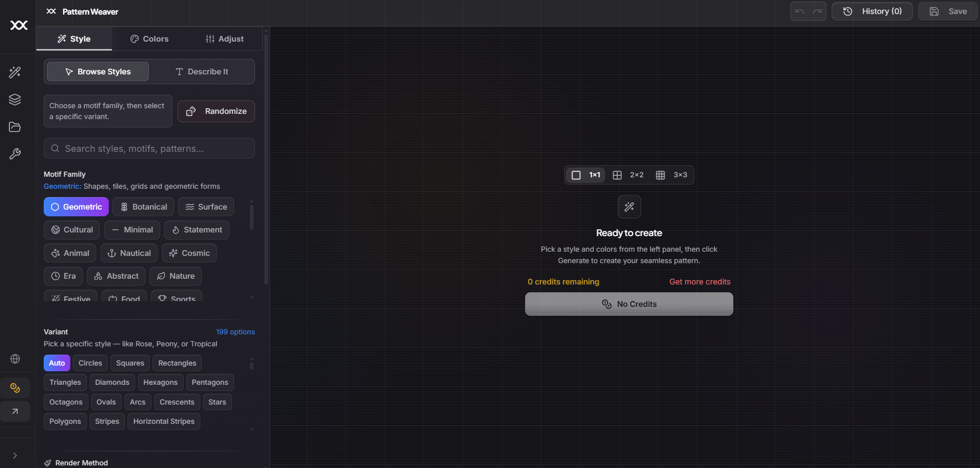This screenshot has height=468, width=980.
Task: Open the magic wand generator in sidebar
Action: (15, 72)
